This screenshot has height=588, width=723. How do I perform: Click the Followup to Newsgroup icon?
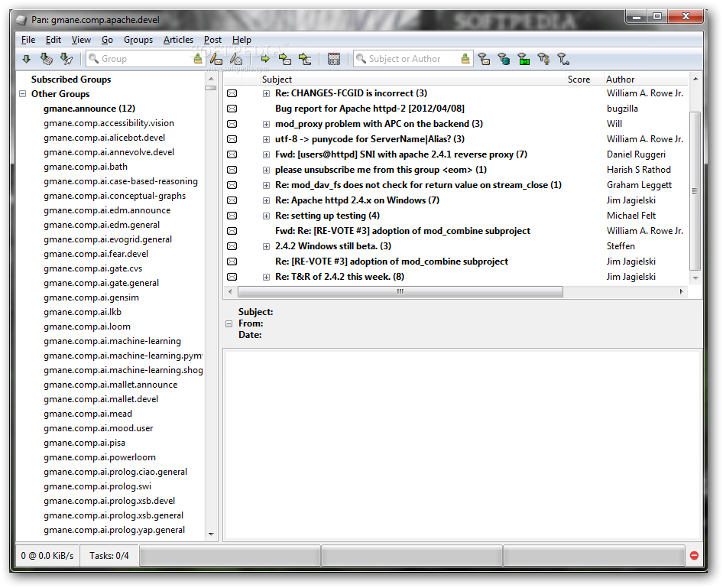(x=236, y=59)
